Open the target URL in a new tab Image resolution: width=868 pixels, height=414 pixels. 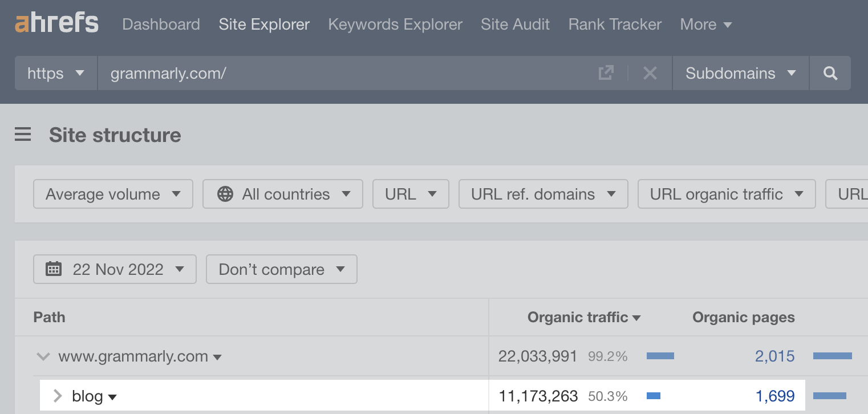pos(606,73)
